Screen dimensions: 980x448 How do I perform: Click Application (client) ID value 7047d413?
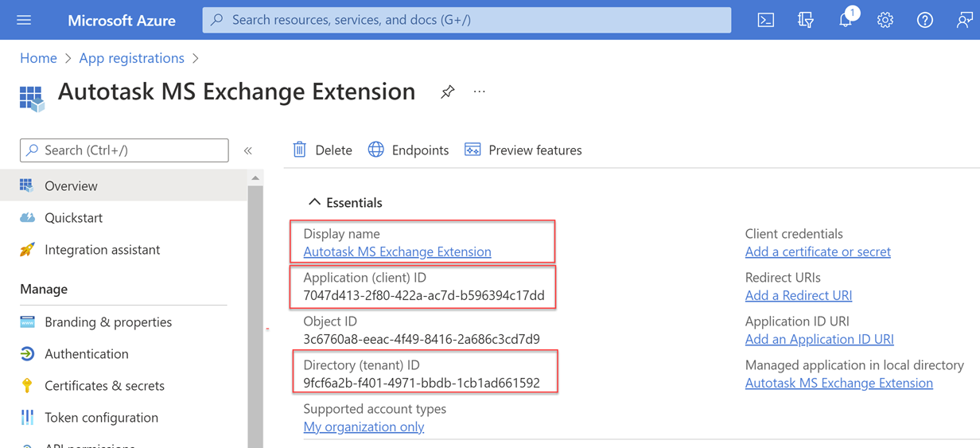[424, 295]
